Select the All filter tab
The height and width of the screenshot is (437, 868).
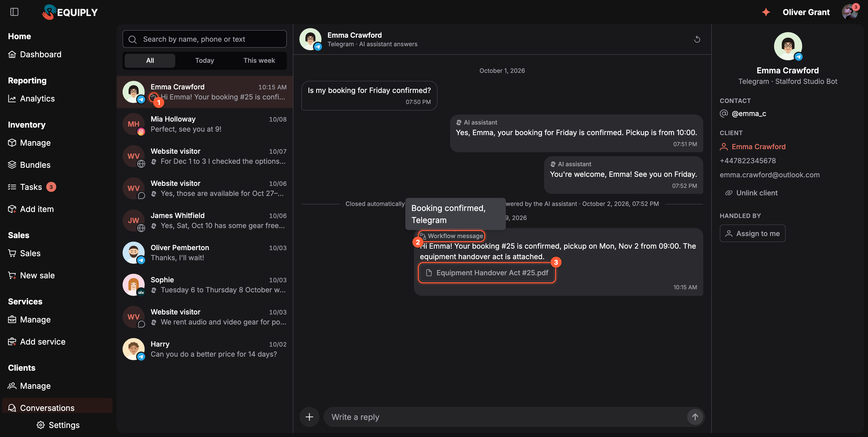[150, 60]
